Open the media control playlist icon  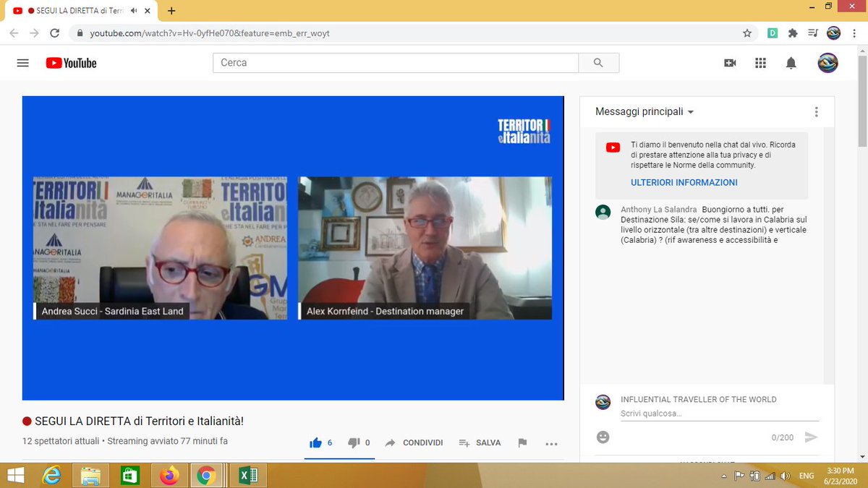813,33
